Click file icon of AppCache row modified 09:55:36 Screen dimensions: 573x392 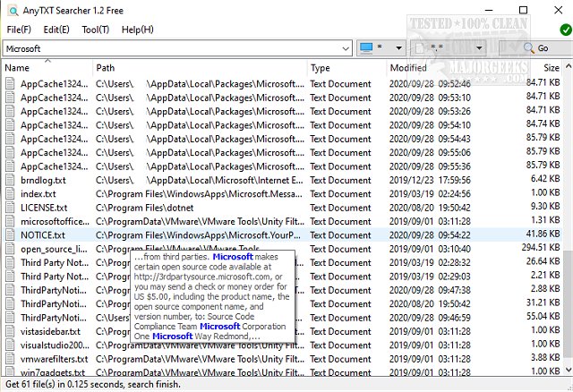(10, 166)
